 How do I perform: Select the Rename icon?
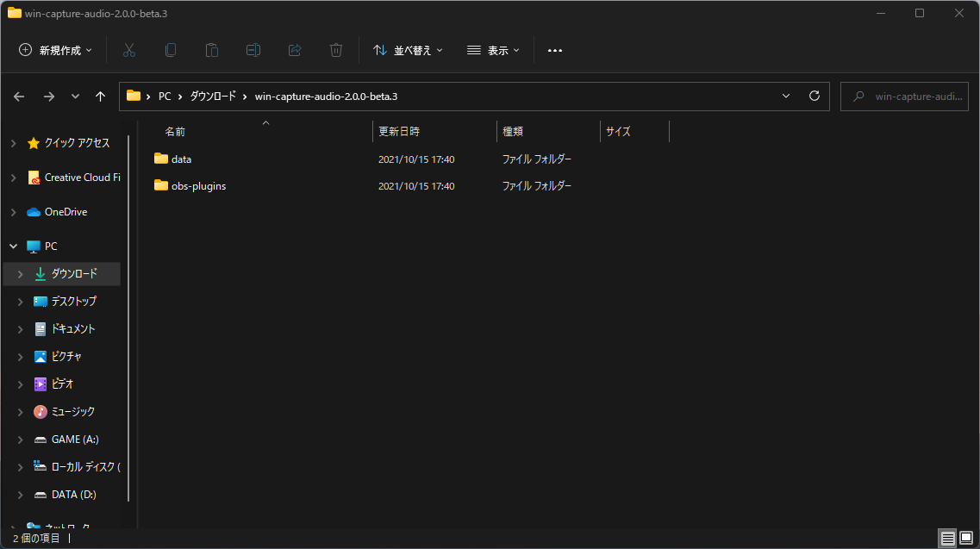point(253,50)
